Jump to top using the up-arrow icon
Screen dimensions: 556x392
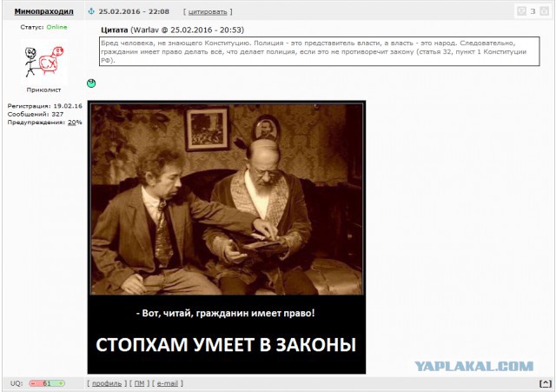point(545,383)
